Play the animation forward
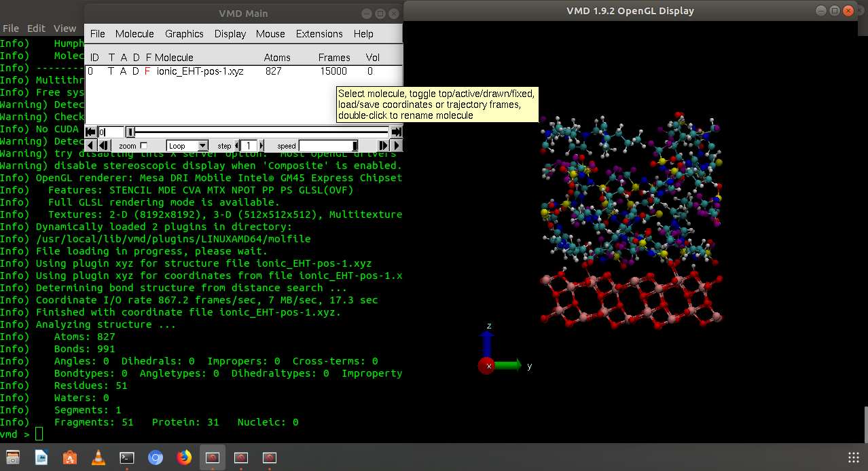 point(397,145)
